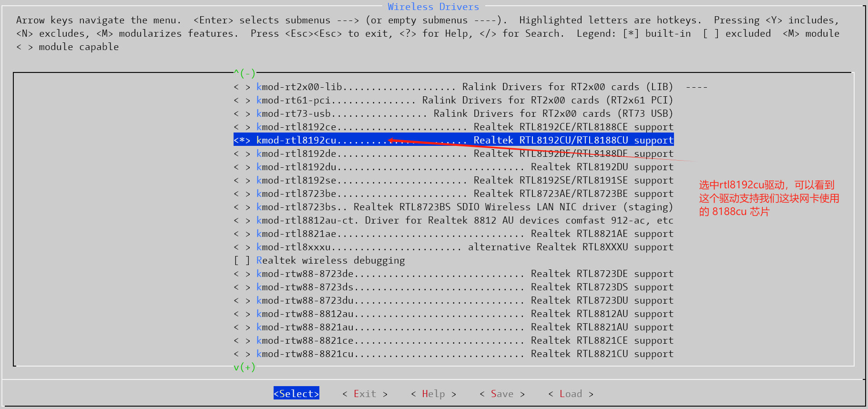
Task: Toggle the <*> state of kmod-rtl8192cu
Action: [242, 140]
